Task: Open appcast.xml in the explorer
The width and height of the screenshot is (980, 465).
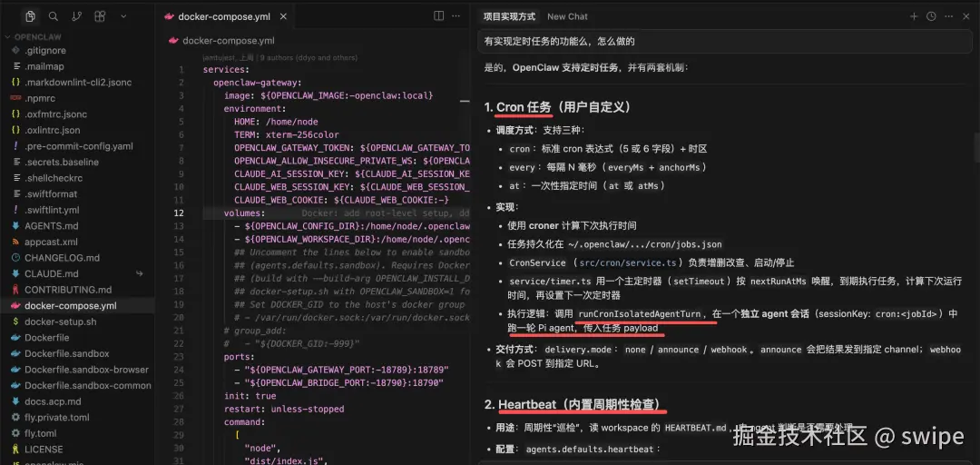Action: (x=51, y=242)
